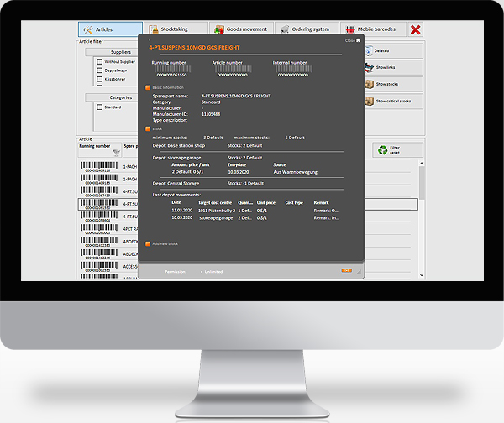Click the Articles tools icon

pos(88,29)
